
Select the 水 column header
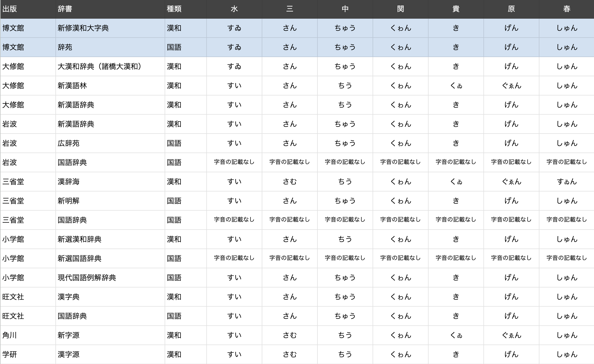pos(234,9)
